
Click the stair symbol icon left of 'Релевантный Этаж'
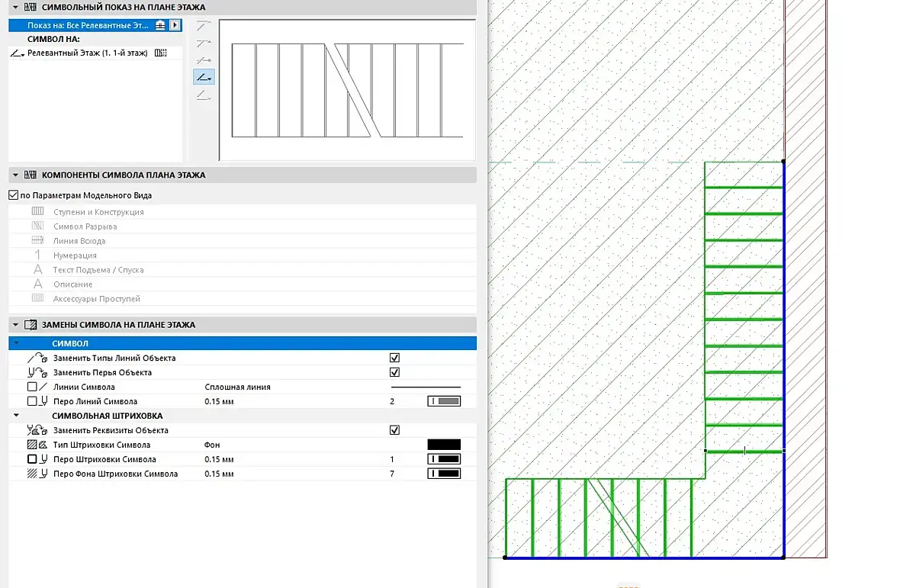pyautogui.click(x=18, y=53)
